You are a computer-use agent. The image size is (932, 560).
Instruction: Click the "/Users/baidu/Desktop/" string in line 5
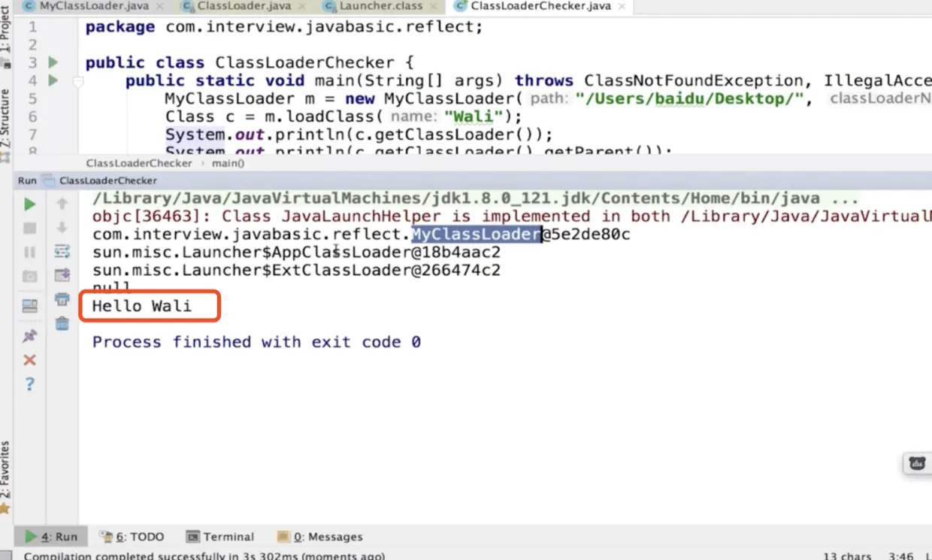[690, 98]
